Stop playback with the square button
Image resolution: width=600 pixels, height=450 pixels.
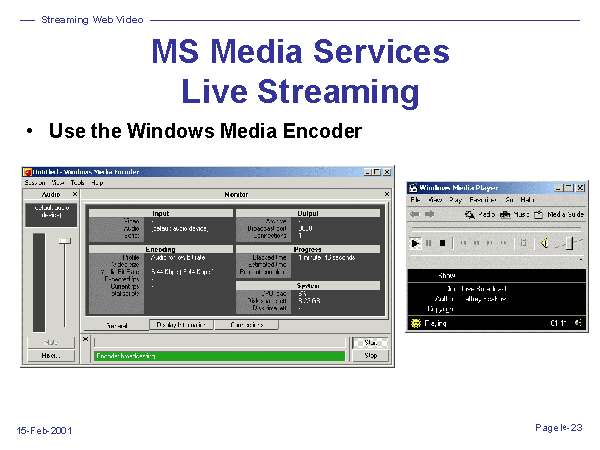tap(442, 243)
